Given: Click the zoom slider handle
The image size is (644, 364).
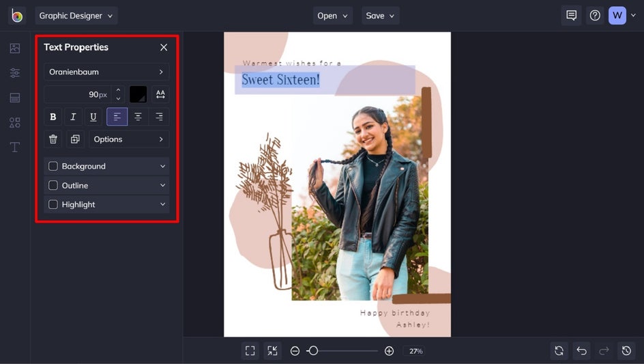Looking at the screenshot, I should click(x=313, y=351).
